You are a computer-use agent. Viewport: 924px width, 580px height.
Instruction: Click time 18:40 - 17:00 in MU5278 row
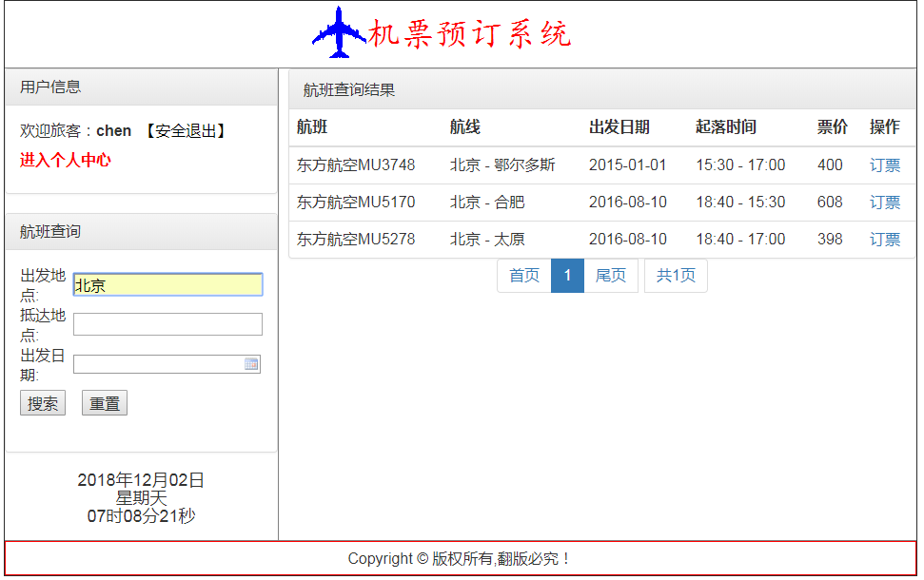pos(740,239)
